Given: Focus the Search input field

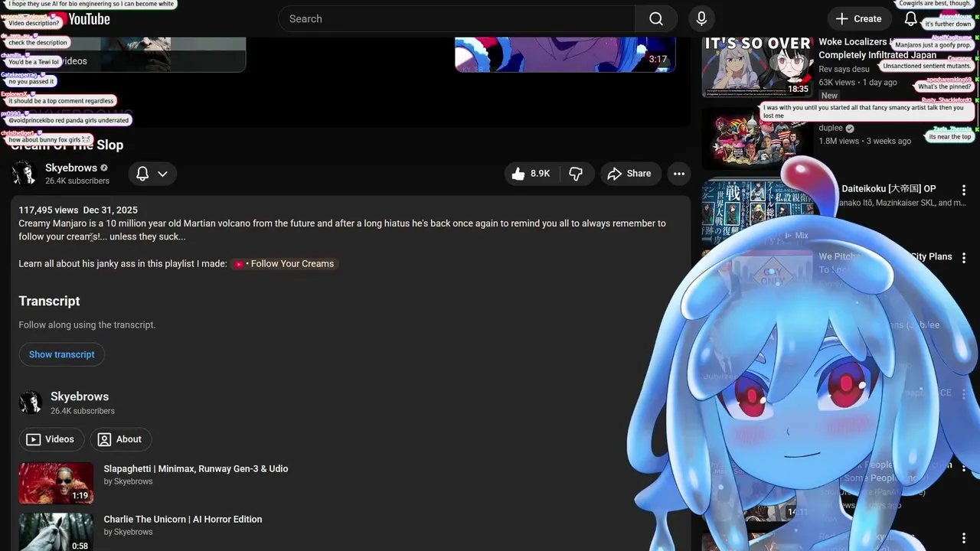Looking at the screenshot, I should pos(457,18).
